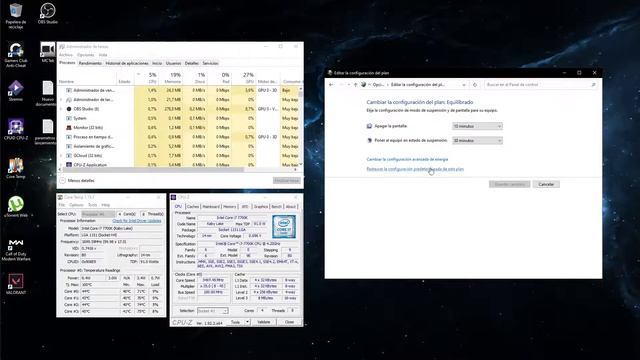
Task: Click Restaurar la configuración predeterminada link
Action: point(415,169)
